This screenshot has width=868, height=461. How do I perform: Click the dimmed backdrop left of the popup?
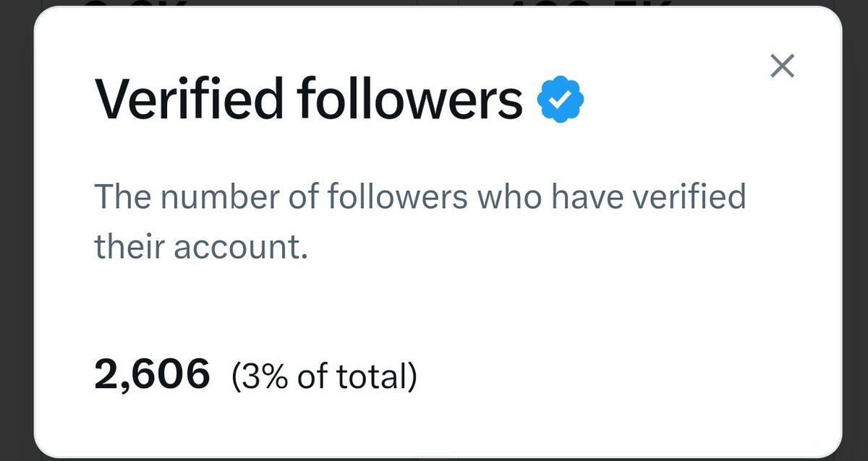14,231
